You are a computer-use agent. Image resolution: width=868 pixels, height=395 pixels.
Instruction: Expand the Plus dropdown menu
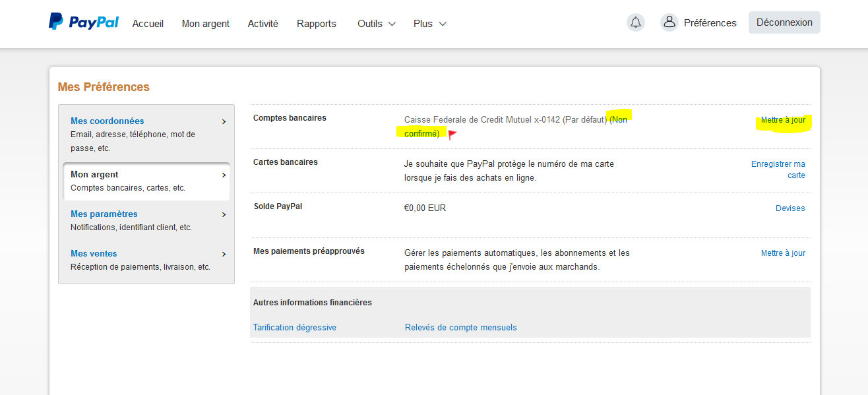[430, 24]
